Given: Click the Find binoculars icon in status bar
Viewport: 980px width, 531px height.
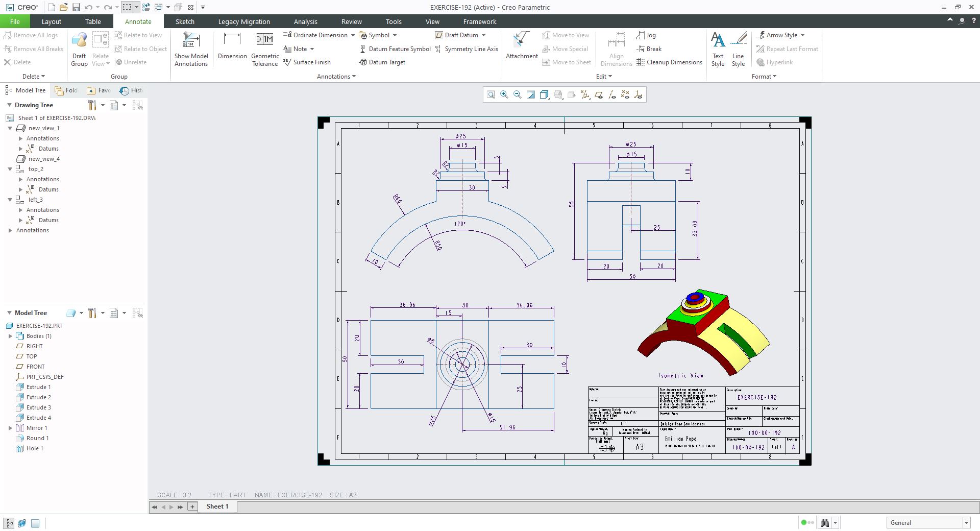Looking at the screenshot, I should 824,523.
